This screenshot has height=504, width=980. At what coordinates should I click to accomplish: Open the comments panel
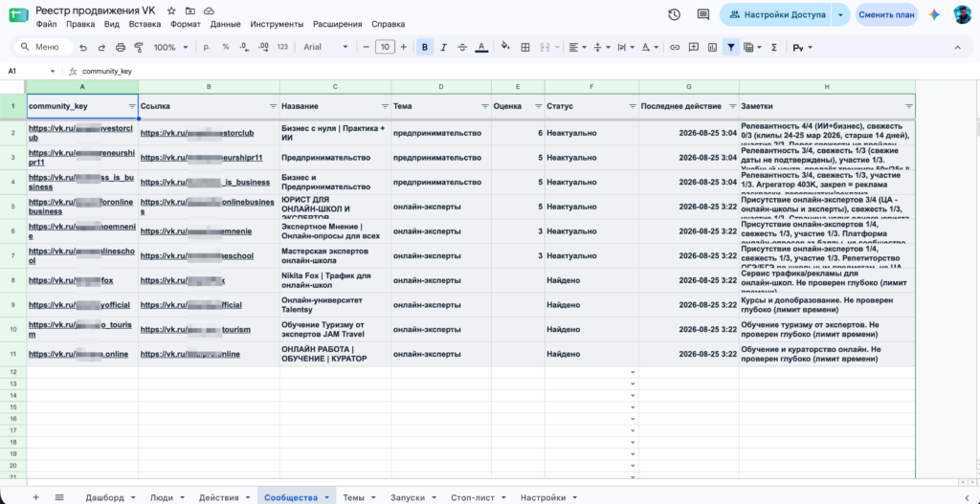(703, 14)
